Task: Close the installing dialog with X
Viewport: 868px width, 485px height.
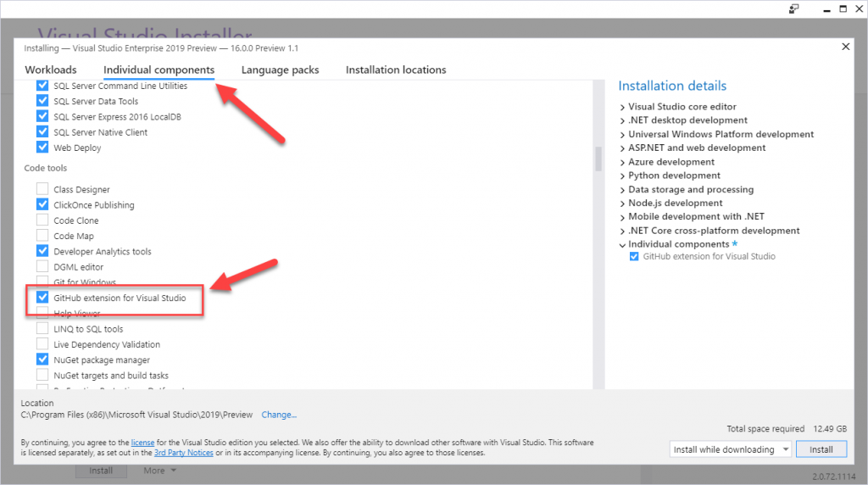Action: pos(845,47)
